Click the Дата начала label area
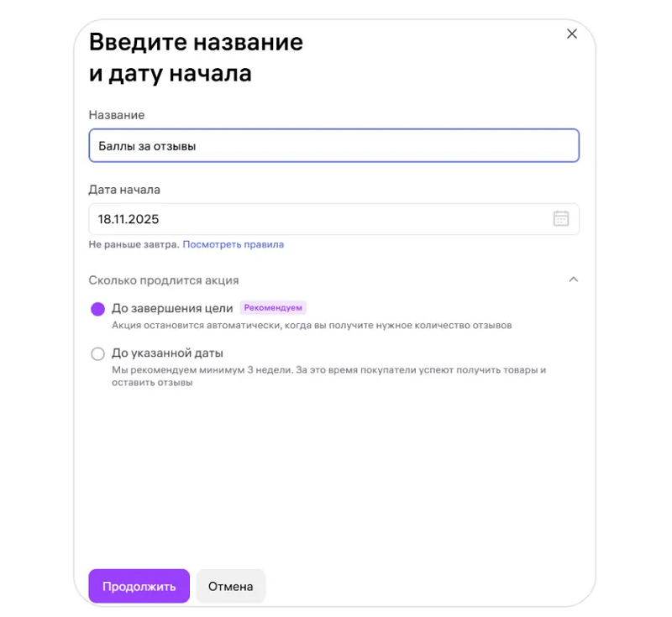This screenshot has height=617, width=672. [123, 190]
